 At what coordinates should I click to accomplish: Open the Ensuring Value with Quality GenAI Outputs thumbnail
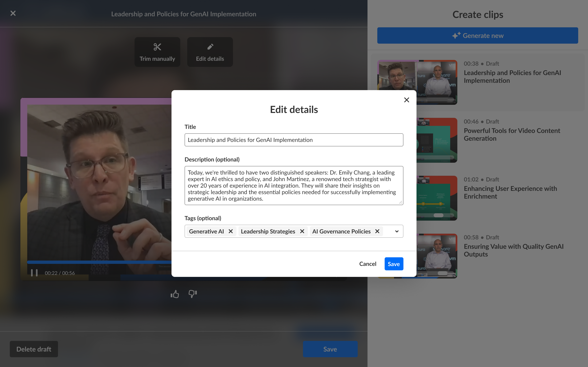[437, 256]
